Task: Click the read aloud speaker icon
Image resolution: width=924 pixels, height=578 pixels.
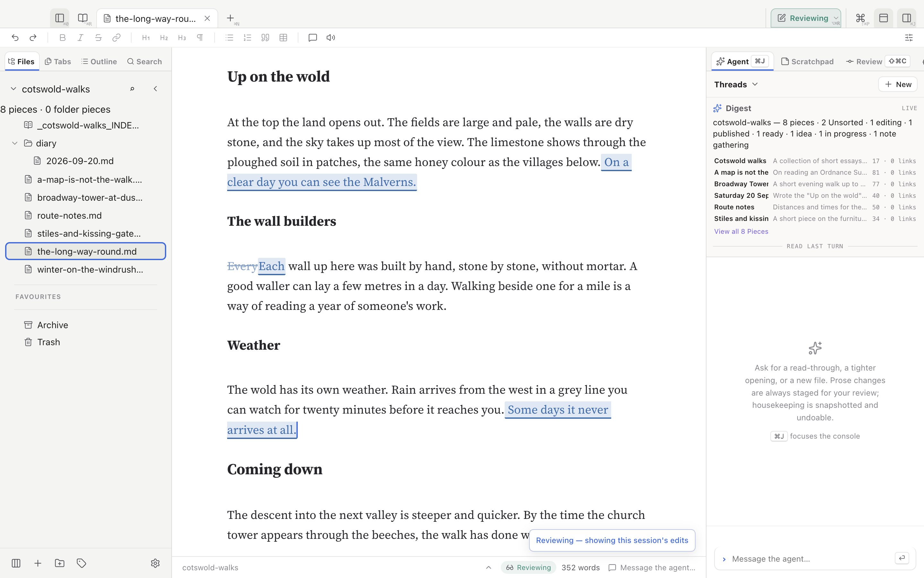Action: pos(331,38)
